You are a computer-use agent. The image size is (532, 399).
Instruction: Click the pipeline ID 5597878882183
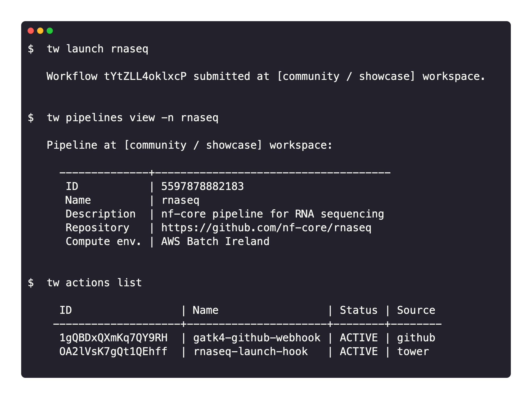tap(202, 187)
